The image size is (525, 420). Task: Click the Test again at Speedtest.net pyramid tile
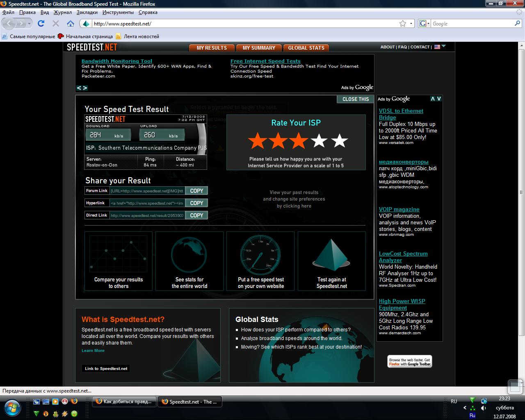click(332, 261)
